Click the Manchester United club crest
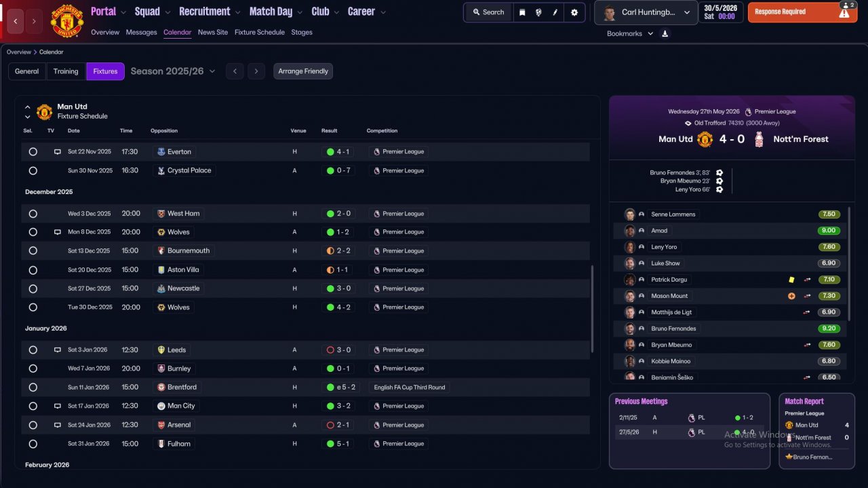This screenshot has width=868, height=488. [x=67, y=21]
